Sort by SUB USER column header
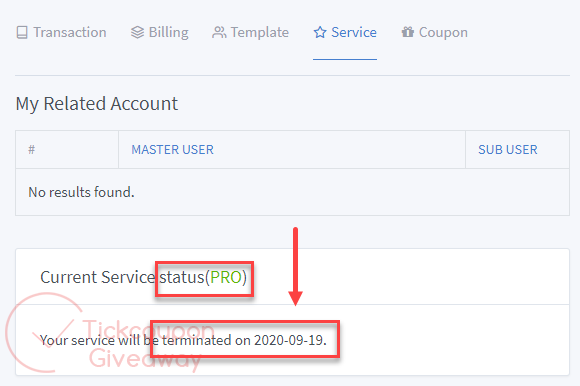Viewport: 580px width, 386px height. coord(508,150)
